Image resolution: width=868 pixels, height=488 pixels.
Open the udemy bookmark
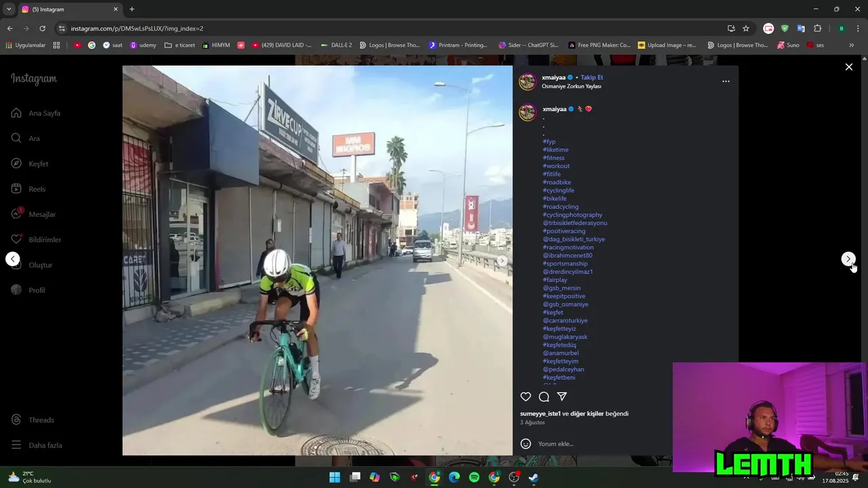pos(143,45)
